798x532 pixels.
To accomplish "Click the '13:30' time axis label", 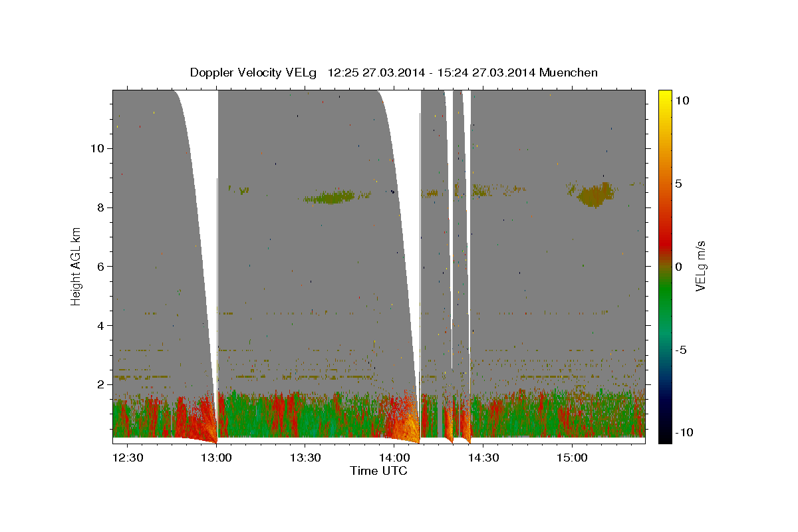I will click(305, 458).
